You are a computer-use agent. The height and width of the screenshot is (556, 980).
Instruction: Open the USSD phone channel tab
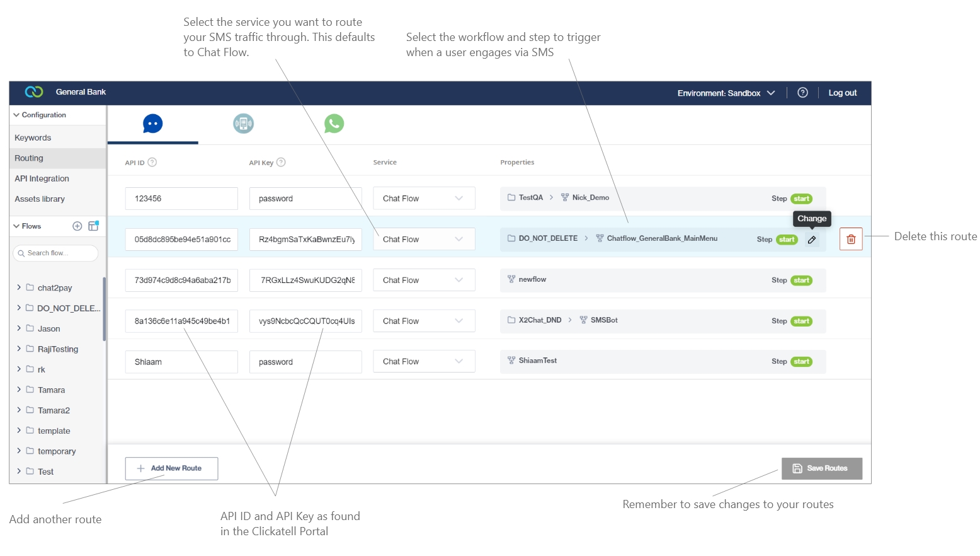coord(243,124)
